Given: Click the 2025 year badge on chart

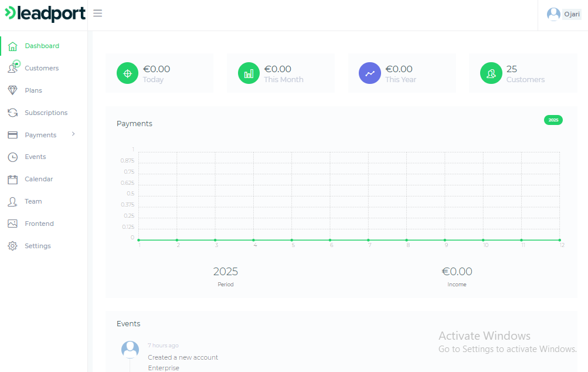Looking at the screenshot, I should [553, 120].
